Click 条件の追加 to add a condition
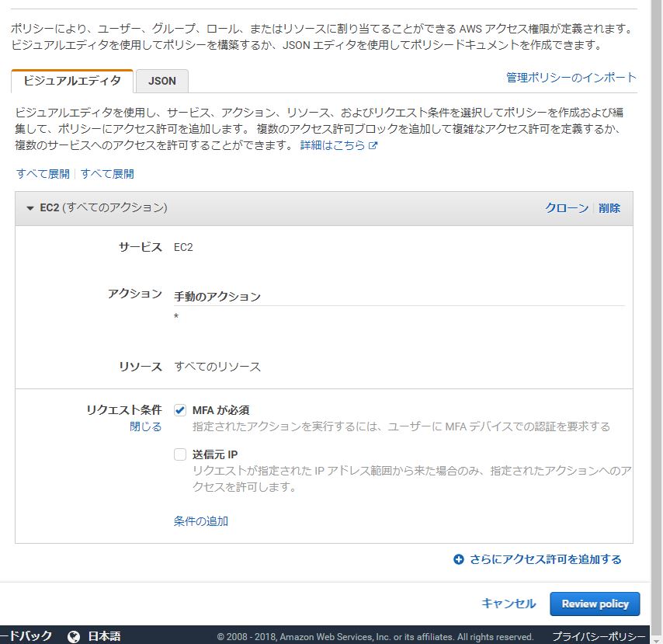 click(x=201, y=520)
